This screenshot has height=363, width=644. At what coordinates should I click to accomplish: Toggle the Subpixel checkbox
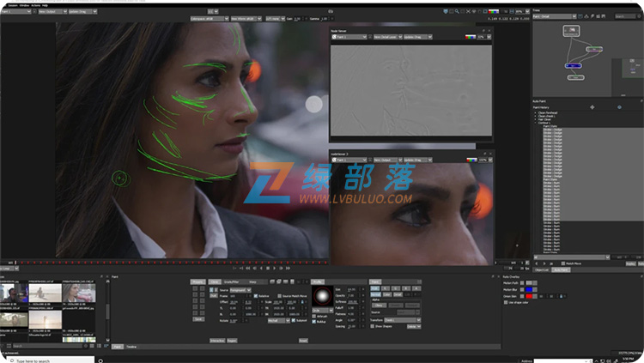294,320
